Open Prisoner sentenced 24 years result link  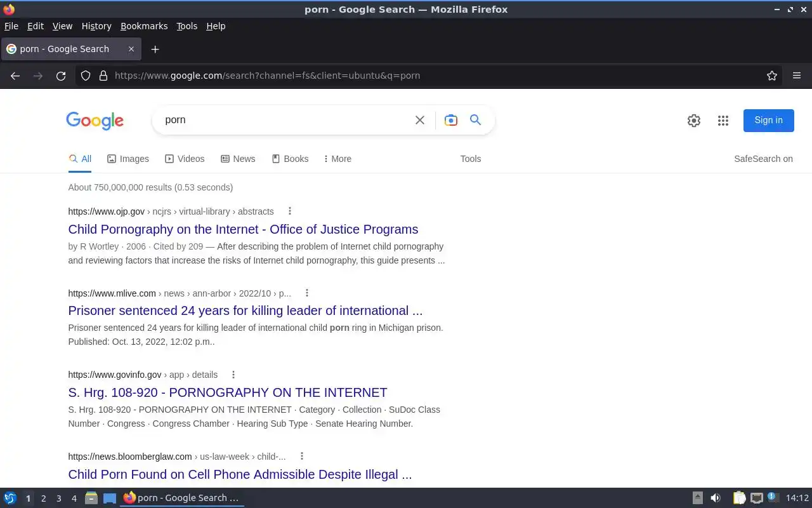pos(245,311)
